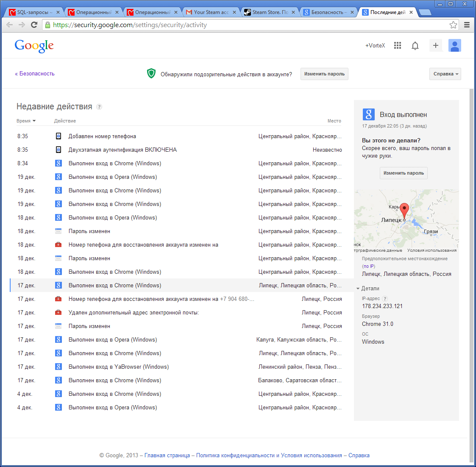Click the phone icon of Добавлен номер телефона
Screen dimensions: 476x467
point(58,136)
